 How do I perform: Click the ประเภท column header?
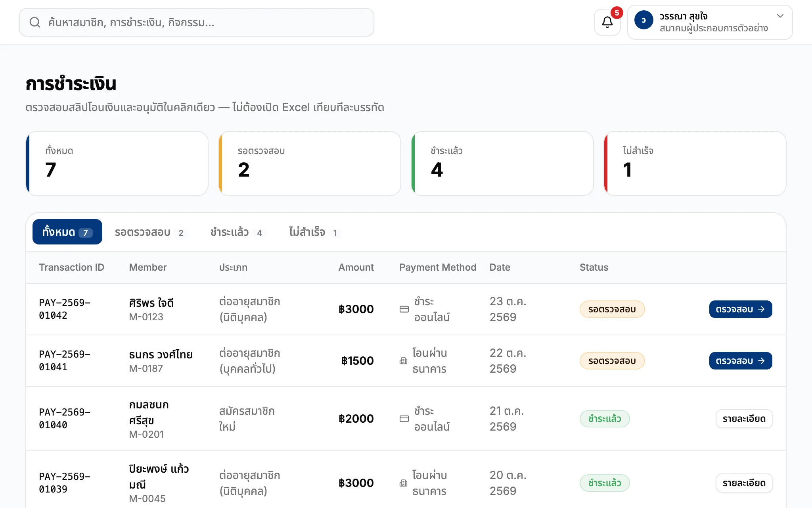pos(233,267)
